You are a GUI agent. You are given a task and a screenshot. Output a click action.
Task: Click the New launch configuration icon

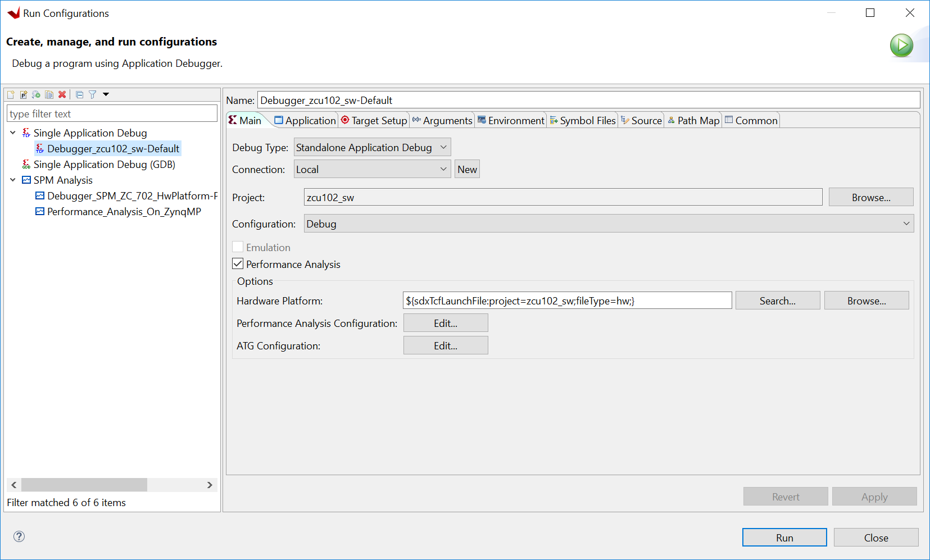point(11,95)
